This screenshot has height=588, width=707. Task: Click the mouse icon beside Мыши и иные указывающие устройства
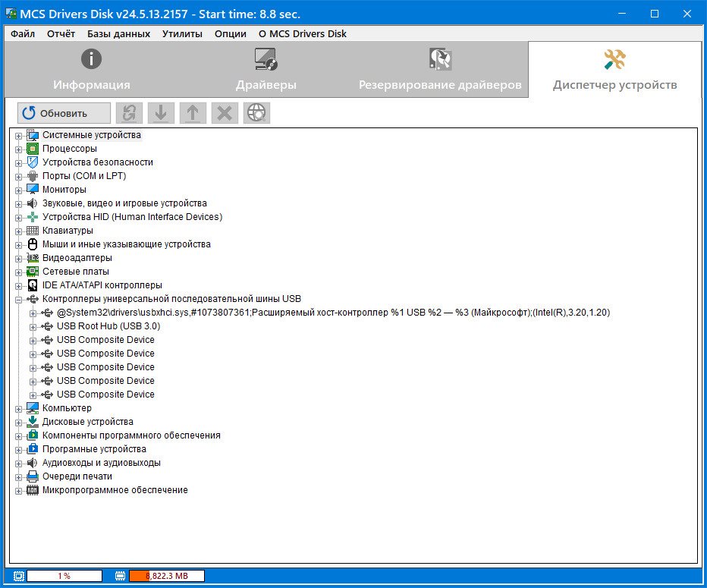click(33, 244)
